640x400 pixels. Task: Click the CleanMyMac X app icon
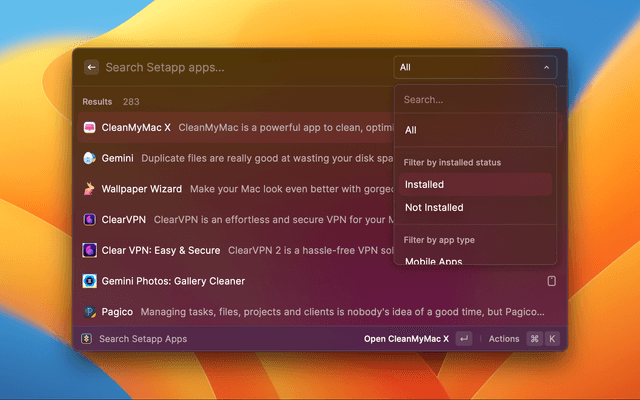[x=90, y=128]
